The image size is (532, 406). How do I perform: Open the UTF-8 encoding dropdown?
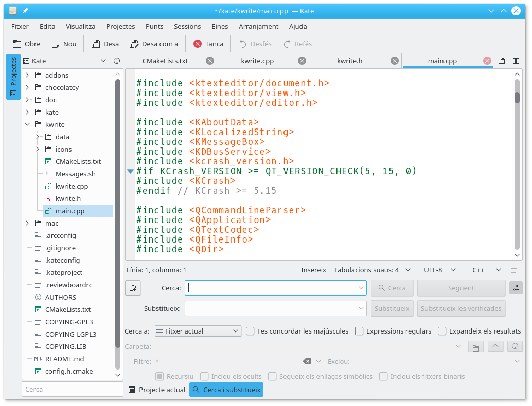[x=438, y=270]
